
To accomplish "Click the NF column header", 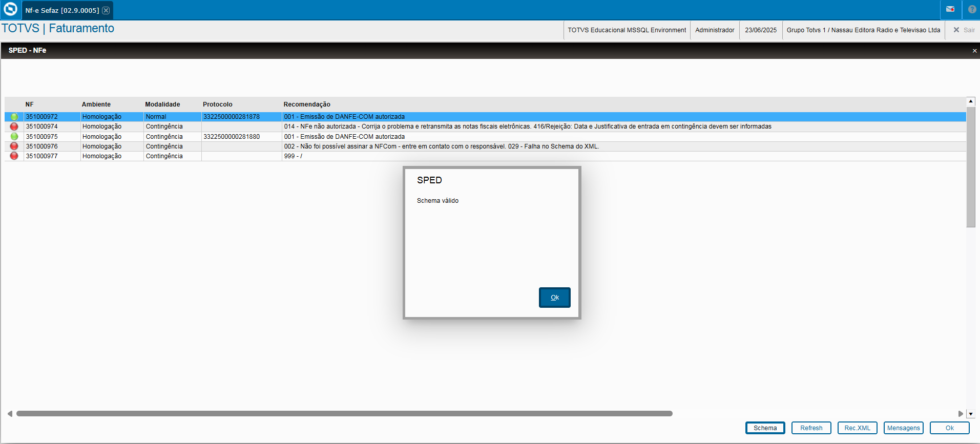I will tap(30, 104).
